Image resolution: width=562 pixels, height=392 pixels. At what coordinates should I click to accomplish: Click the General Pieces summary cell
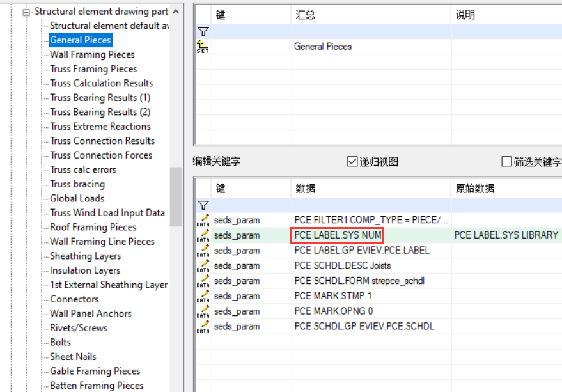[x=371, y=47]
